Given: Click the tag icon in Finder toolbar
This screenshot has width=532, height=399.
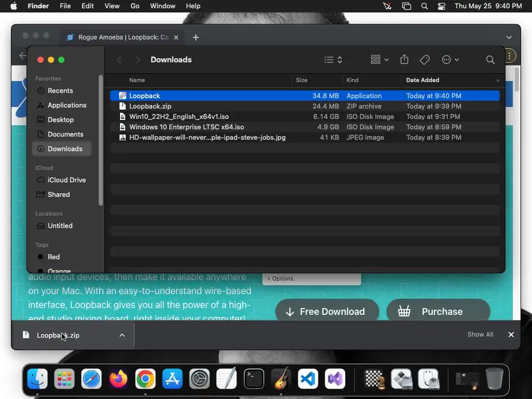Looking at the screenshot, I should 424,60.
